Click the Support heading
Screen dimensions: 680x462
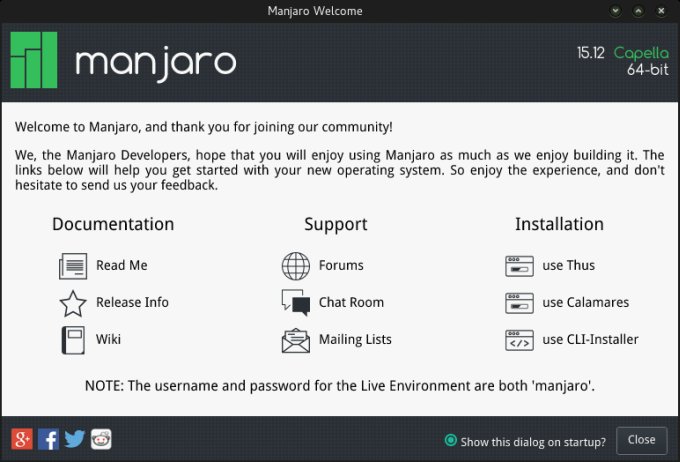pyautogui.click(x=336, y=225)
